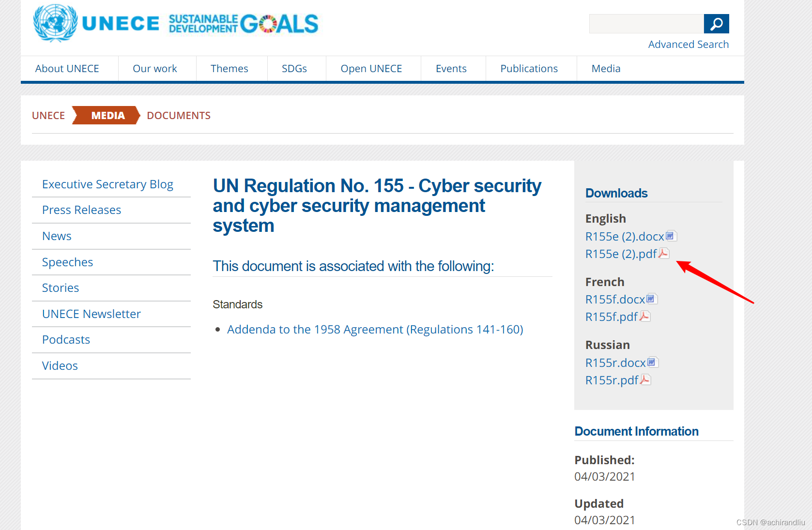Open the Media menu item

coord(606,69)
